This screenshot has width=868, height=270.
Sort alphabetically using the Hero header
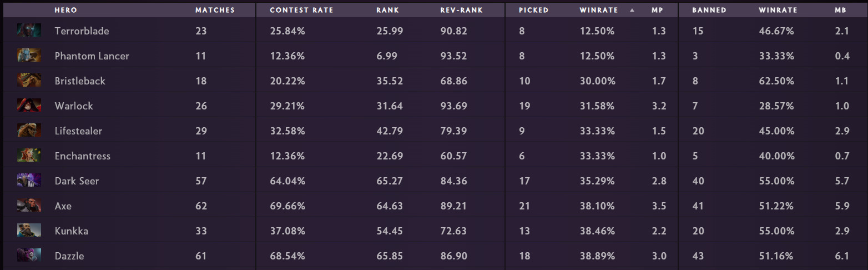(65, 10)
